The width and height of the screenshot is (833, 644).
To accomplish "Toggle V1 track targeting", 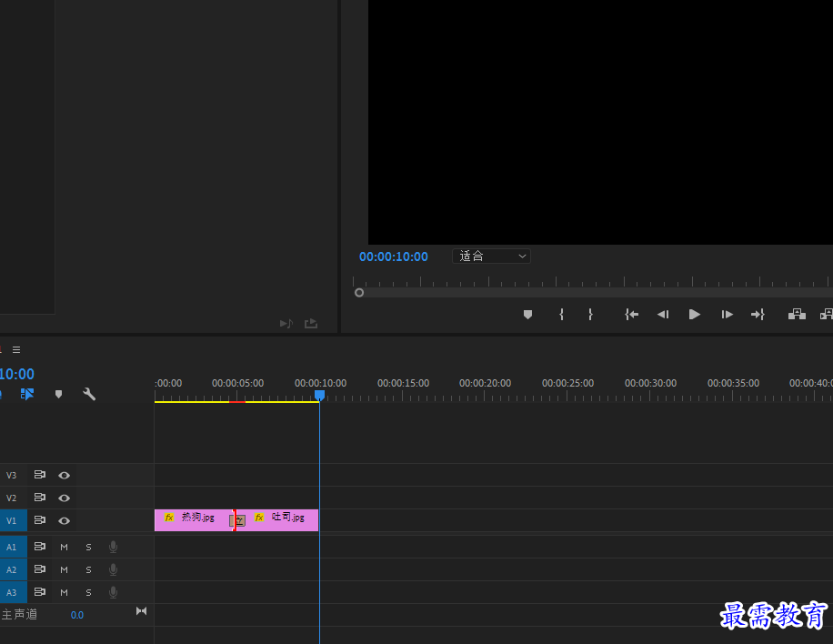I will (11, 520).
